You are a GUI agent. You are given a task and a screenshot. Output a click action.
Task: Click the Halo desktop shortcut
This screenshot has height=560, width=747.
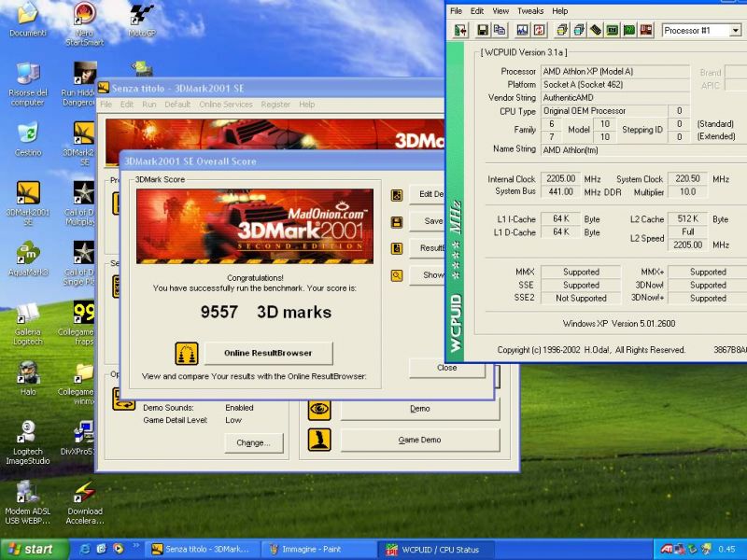coord(28,379)
